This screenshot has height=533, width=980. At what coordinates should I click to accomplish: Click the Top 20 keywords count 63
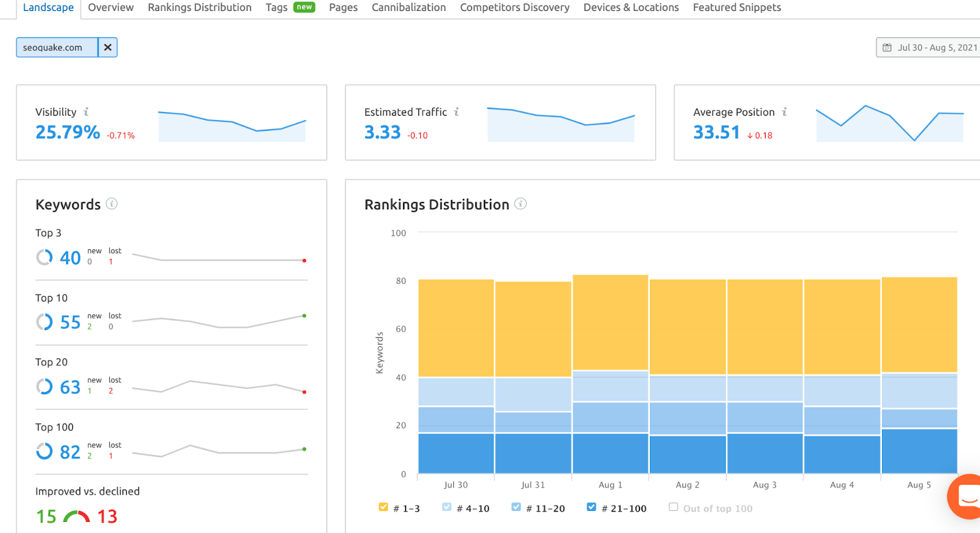70,387
